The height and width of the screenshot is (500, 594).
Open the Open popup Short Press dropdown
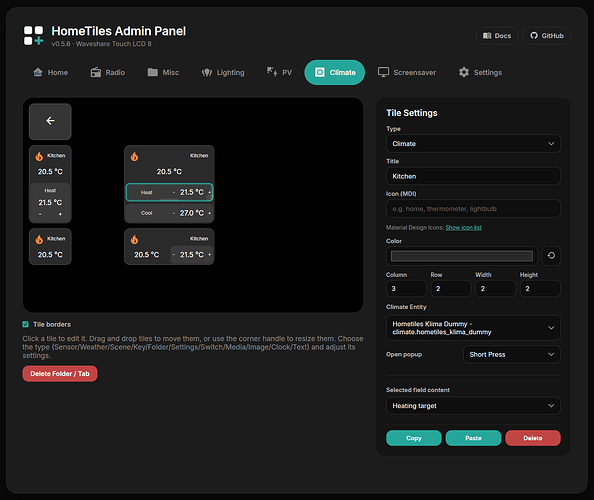click(x=511, y=355)
